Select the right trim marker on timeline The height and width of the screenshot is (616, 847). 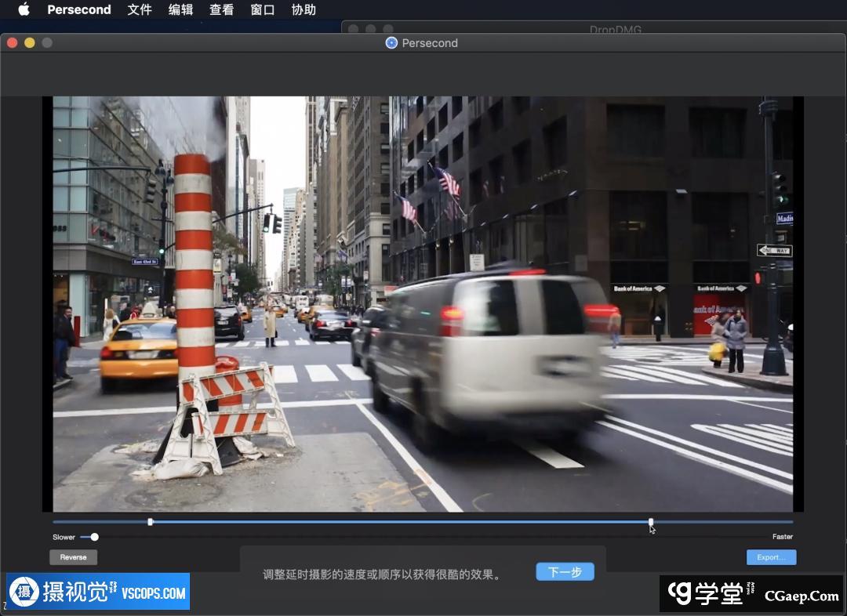(651, 522)
